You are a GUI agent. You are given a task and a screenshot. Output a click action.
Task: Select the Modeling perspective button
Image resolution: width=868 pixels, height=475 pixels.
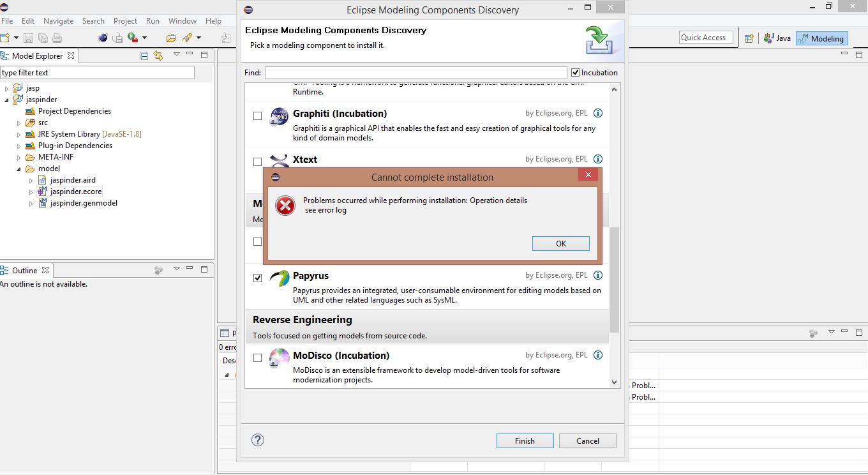pos(822,38)
